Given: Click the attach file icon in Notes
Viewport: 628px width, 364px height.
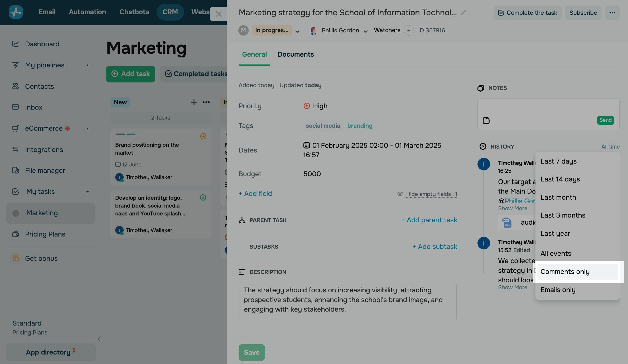Looking at the screenshot, I should (x=486, y=121).
